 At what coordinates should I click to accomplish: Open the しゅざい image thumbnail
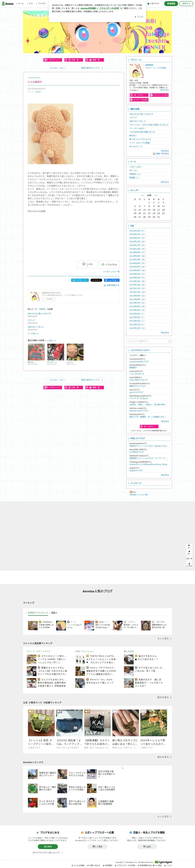tap(75, 352)
